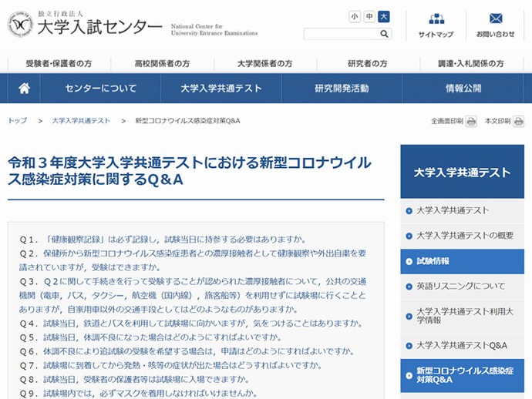Open Q8 保護者等 入場 question link
532x399 pixels.
click(146, 379)
